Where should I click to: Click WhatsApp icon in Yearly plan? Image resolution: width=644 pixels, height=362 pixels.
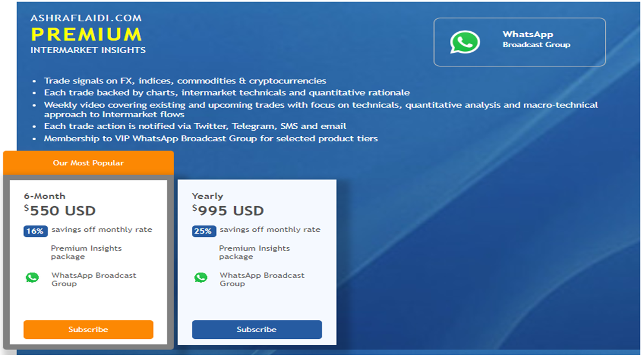click(x=201, y=278)
